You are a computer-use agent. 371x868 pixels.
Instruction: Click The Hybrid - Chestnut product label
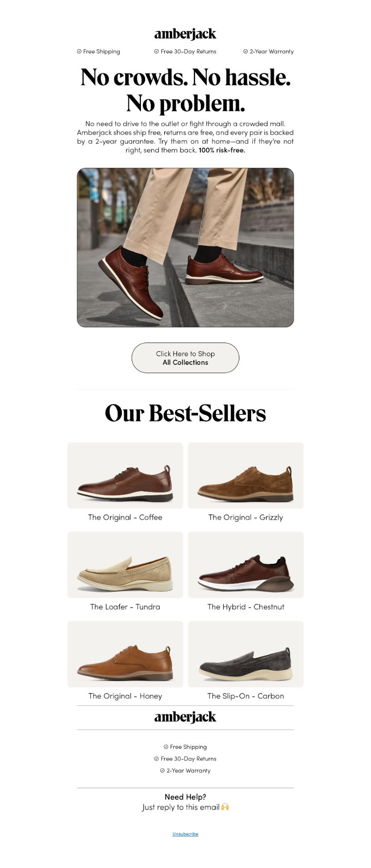point(246,607)
